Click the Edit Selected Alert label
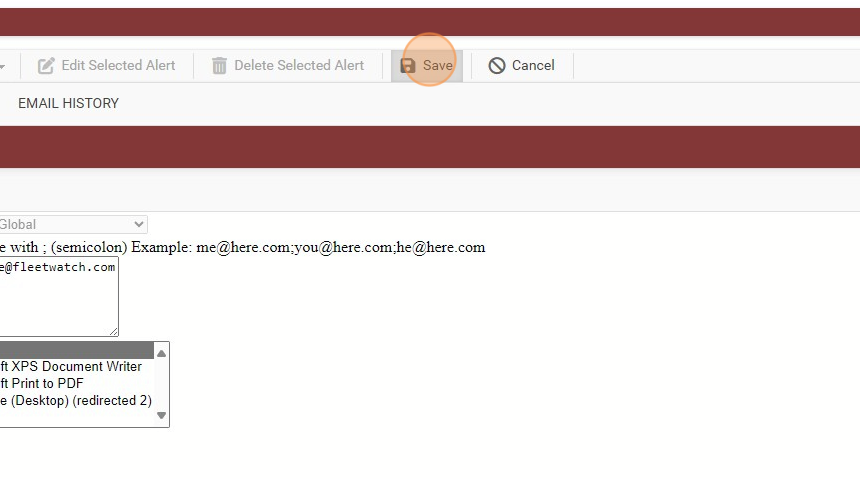The height and width of the screenshot is (479, 860). click(x=118, y=65)
